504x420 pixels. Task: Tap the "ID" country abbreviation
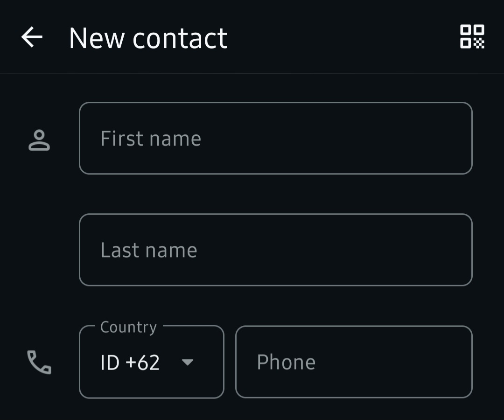point(110,363)
